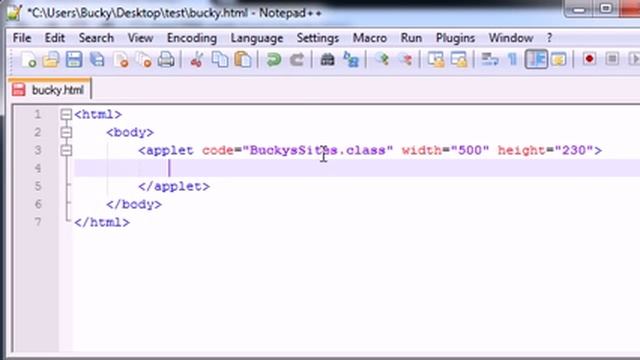Copy selection using the copy icon
The width and height of the screenshot is (640, 360).
220,60
